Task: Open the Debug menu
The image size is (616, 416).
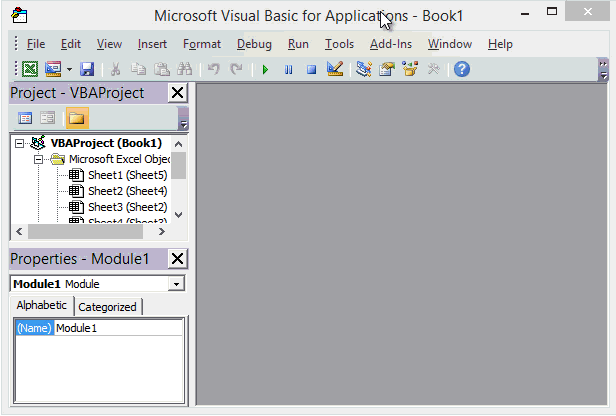Action: [254, 44]
